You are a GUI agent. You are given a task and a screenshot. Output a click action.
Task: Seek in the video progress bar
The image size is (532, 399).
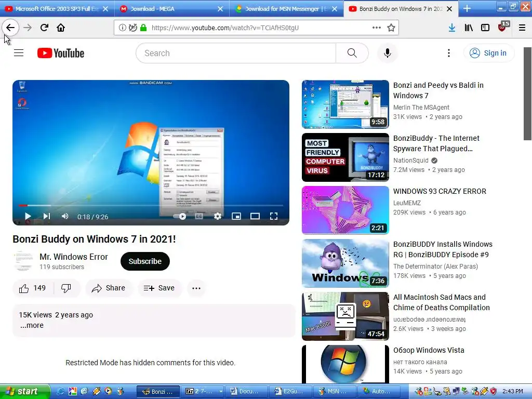click(151, 205)
